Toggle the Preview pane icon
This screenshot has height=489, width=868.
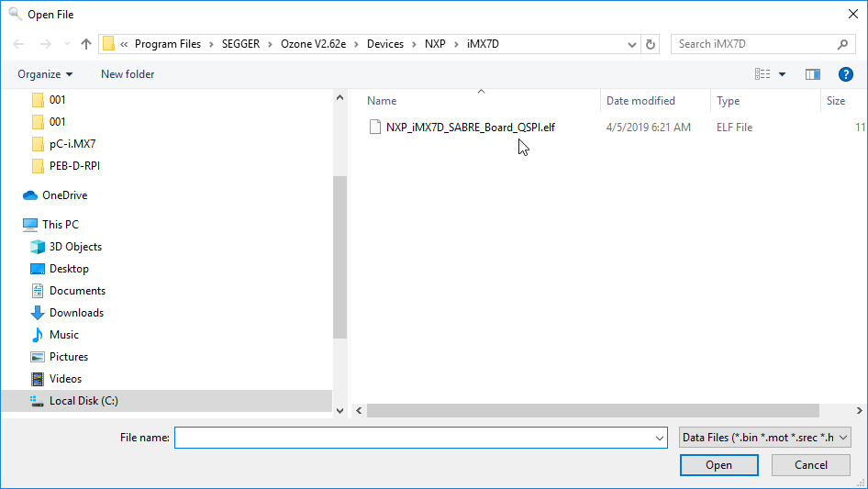pos(812,74)
